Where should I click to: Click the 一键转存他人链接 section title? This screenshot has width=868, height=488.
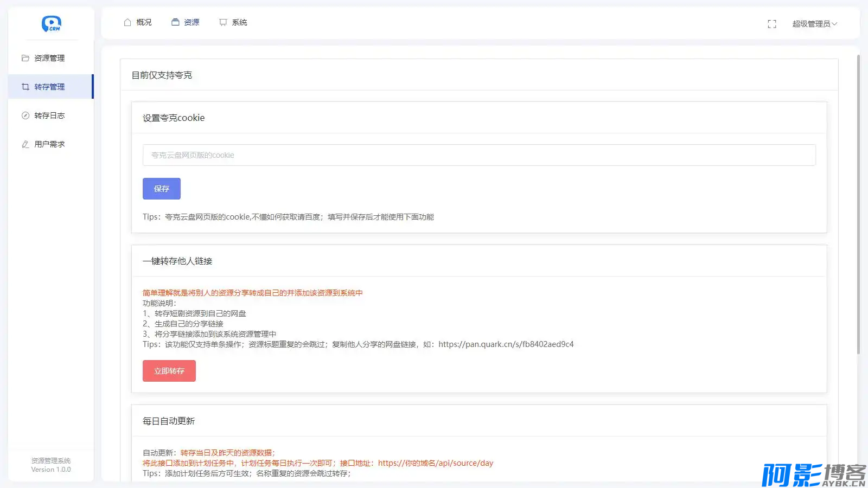[x=177, y=261]
